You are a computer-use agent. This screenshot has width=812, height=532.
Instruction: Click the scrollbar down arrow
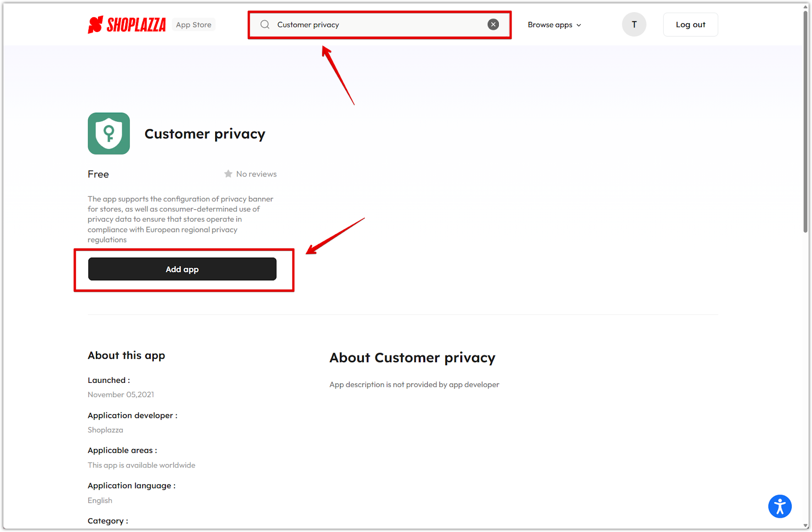[x=805, y=526]
